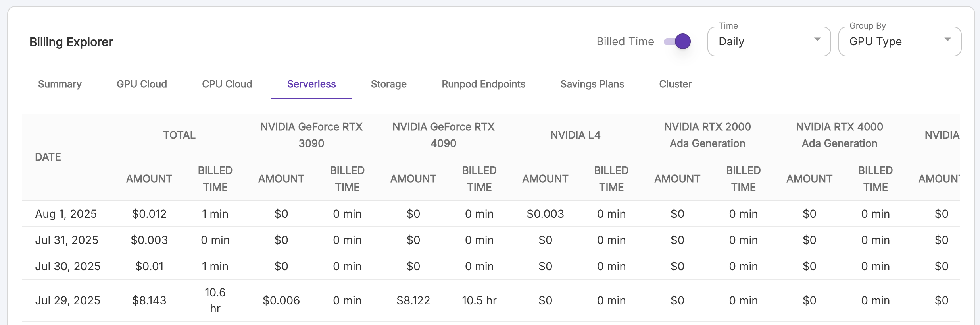Click the TOTAL column group header
This screenshot has height=325, width=980.
tap(179, 135)
